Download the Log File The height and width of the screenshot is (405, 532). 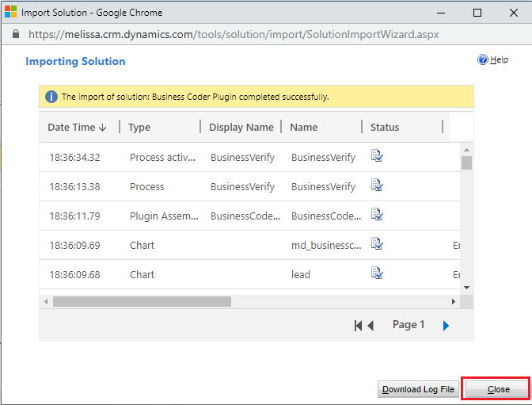[418, 389]
